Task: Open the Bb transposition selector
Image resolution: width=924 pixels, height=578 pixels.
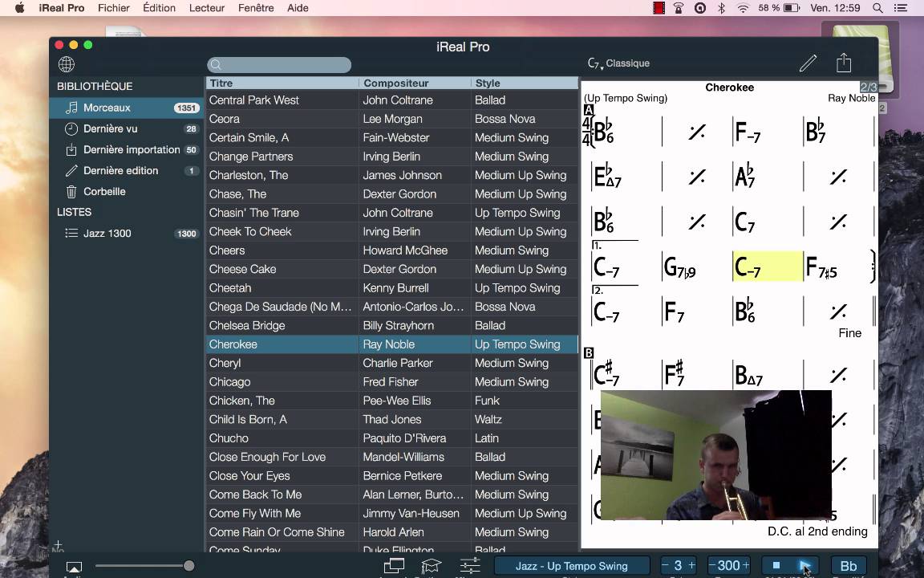Action: [x=849, y=566]
